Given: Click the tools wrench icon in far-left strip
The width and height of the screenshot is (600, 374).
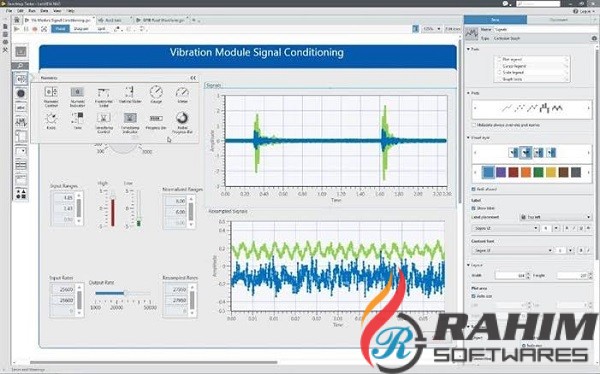Looking at the screenshot, I should (x=5, y=50).
